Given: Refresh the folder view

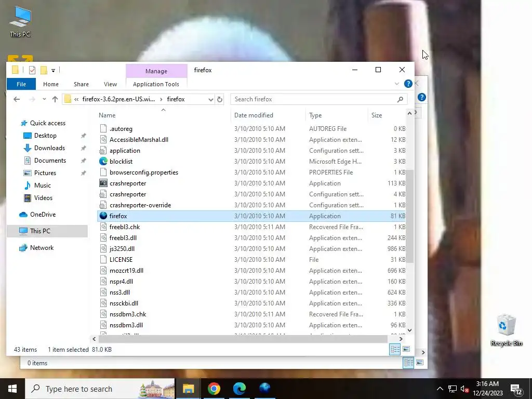Looking at the screenshot, I should click(220, 99).
